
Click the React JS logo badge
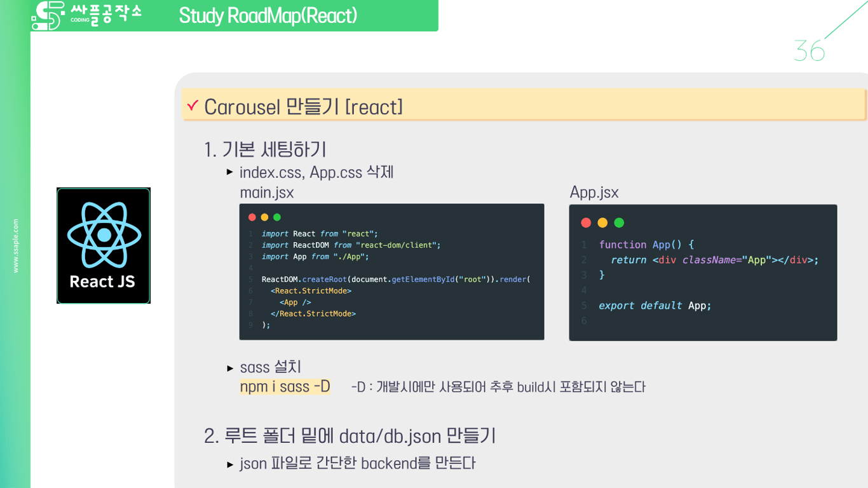[x=103, y=245]
